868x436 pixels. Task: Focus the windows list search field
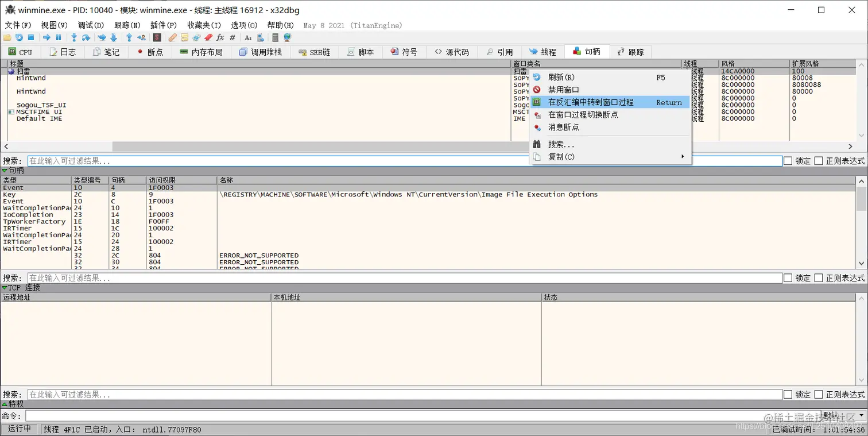pos(405,161)
